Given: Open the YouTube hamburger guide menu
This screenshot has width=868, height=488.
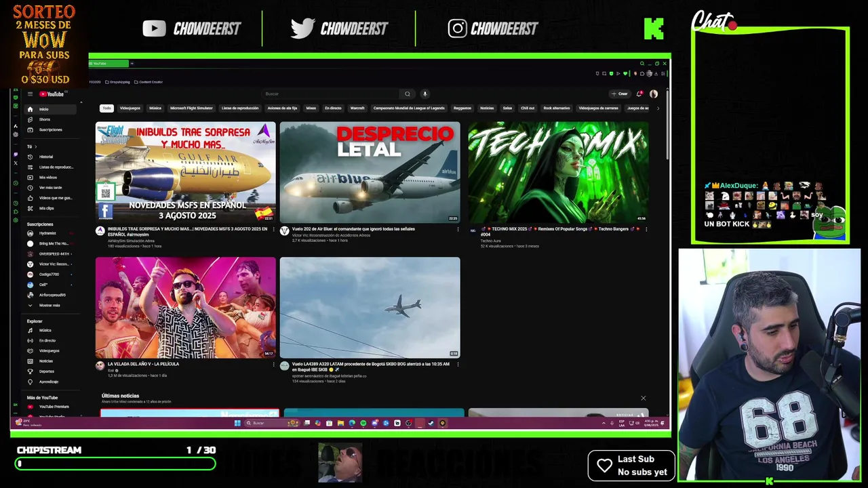Looking at the screenshot, I should point(30,94).
